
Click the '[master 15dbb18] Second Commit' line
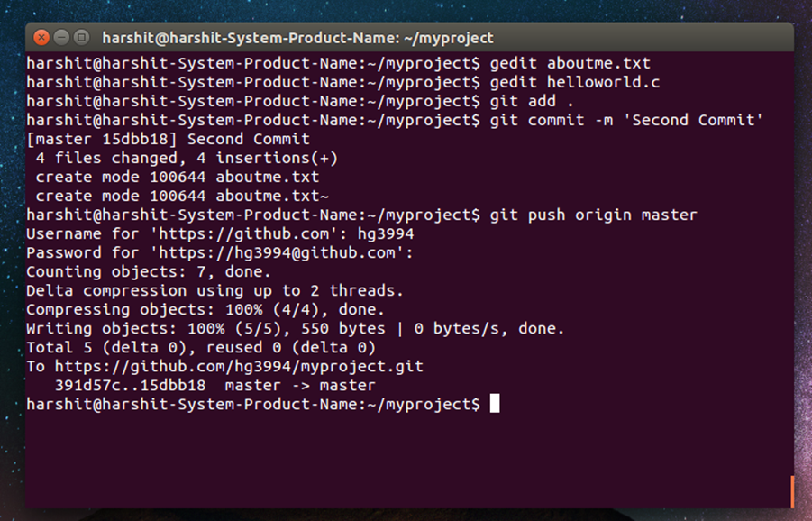pyautogui.click(x=168, y=139)
